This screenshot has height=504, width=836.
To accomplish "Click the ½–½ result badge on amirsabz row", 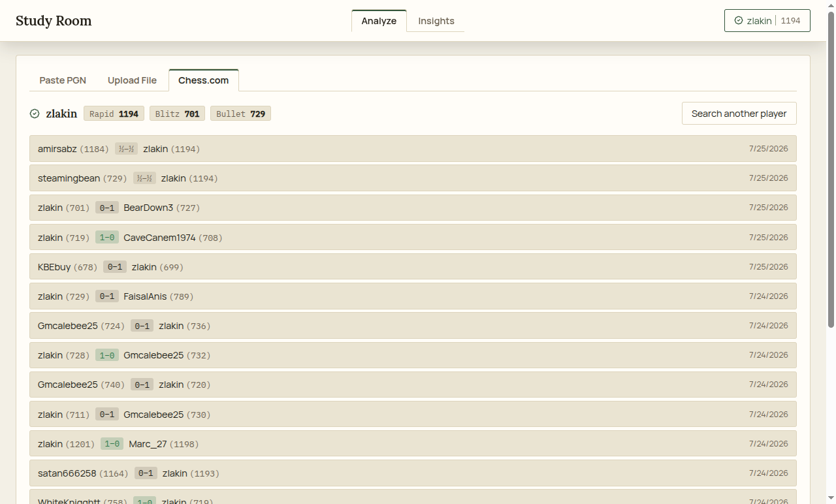I will click(x=125, y=149).
